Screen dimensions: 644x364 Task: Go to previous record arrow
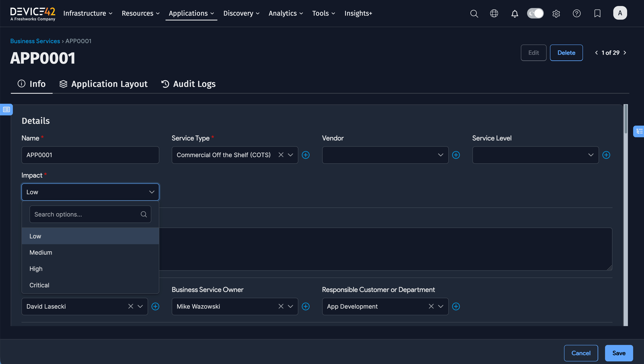(x=596, y=53)
